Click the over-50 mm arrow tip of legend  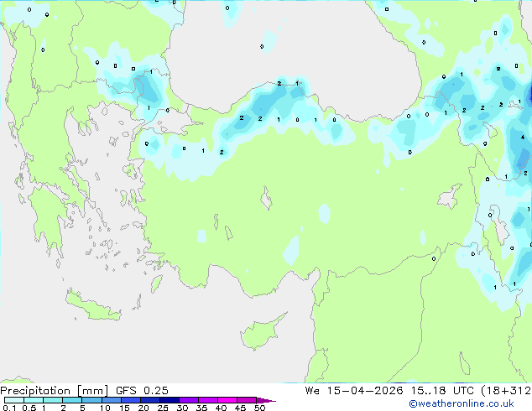[x=266, y=400]
